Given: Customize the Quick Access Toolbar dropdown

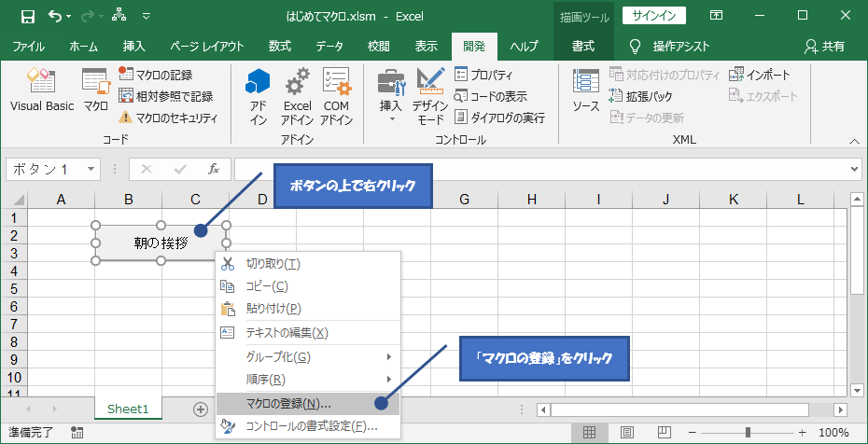Looking at the screenshot, I should point(147,16).
